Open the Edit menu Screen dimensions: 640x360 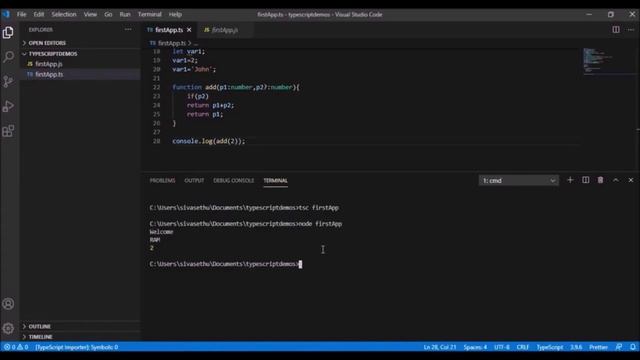click(39, 14)
